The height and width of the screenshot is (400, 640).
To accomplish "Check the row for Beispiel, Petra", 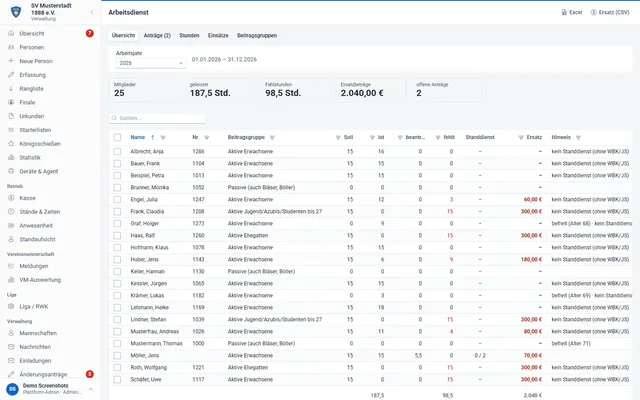I will pos(117,176).
